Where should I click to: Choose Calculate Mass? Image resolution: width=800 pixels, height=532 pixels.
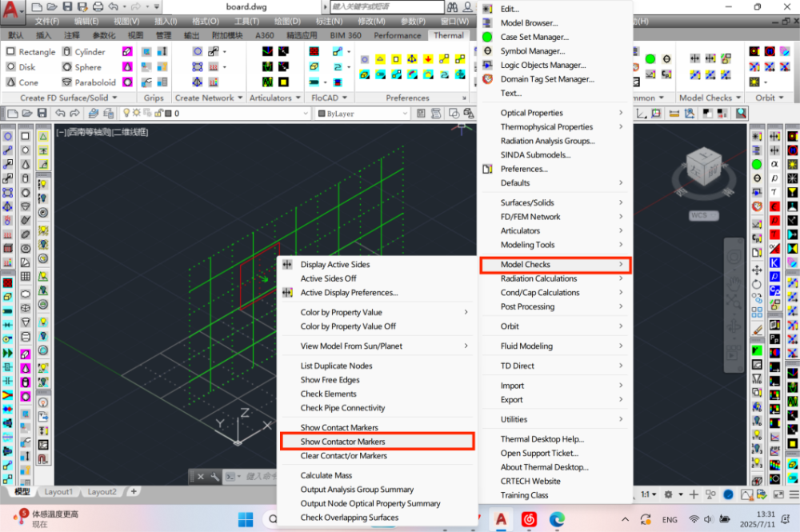click(x=326, y=475)
